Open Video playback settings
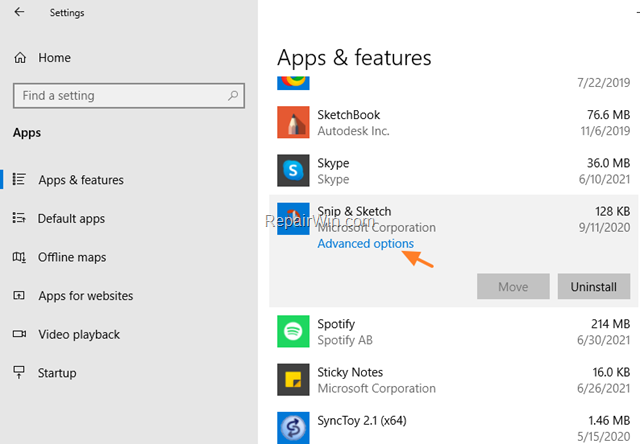The height and width of the screenshot is (444, 640). point(79,335)
